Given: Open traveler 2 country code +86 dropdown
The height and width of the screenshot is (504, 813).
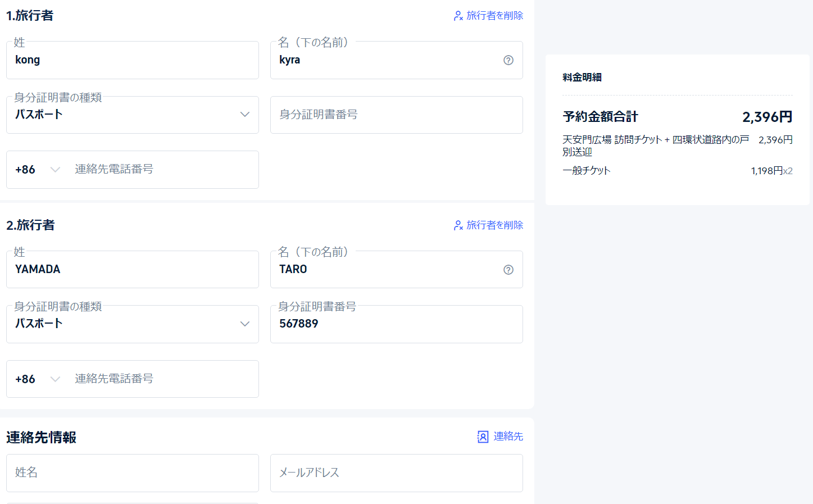Looking at the screenshot, I should coord(38,379).
